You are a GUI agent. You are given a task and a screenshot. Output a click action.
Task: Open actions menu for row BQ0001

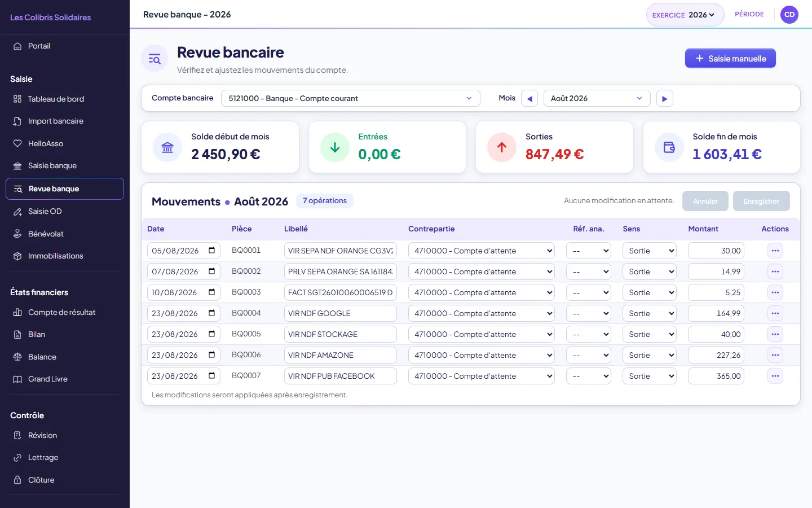click(775, 251)
